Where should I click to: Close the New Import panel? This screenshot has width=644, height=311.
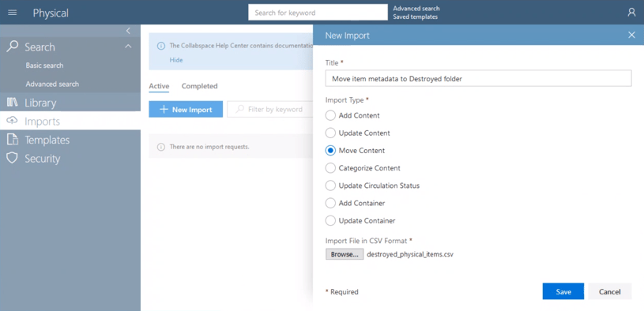tap(631, 35)
